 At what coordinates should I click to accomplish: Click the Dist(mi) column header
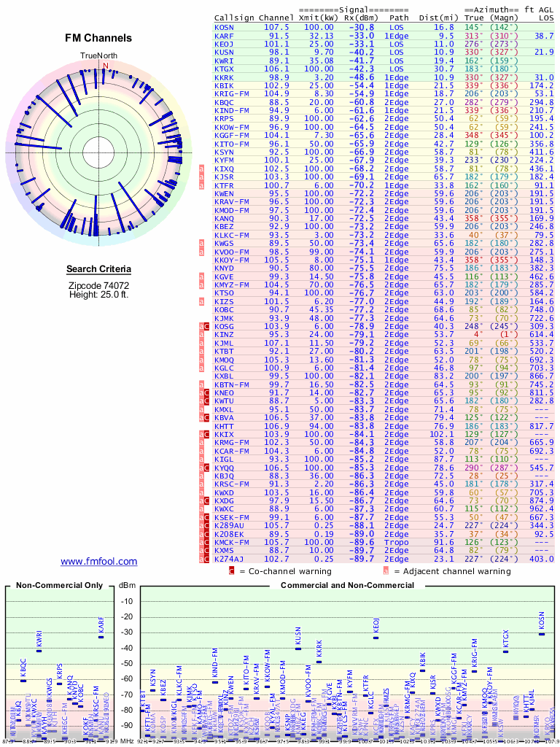point(437,18)
